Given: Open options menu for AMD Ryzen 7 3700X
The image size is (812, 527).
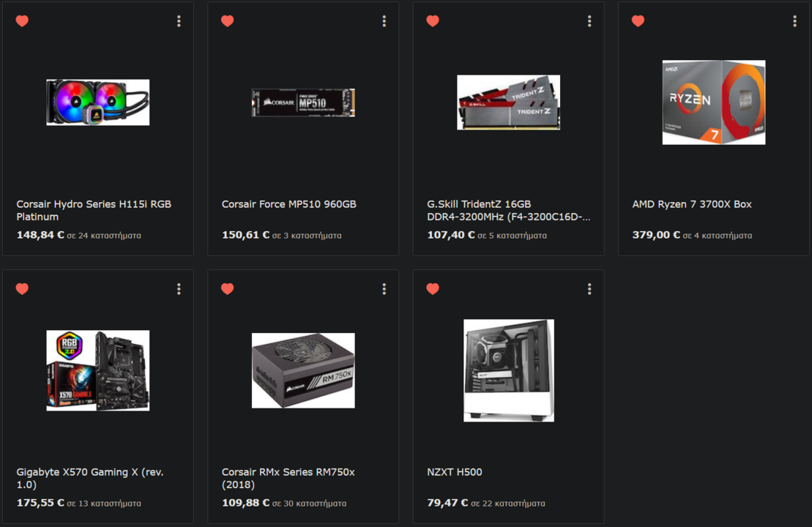Looking at the screenshot, I should (795, 20).
